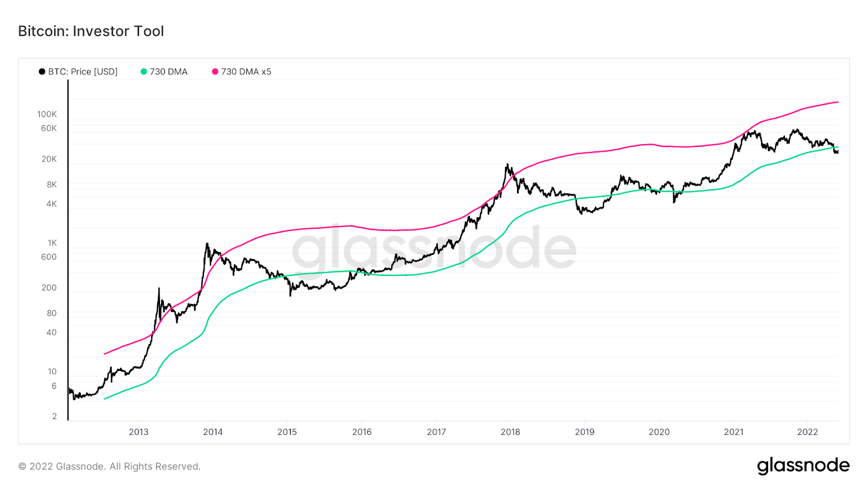This screenshot has height=488, width=868.
Task: Select the 2016 x-axis label
Action: pos(362,432)
